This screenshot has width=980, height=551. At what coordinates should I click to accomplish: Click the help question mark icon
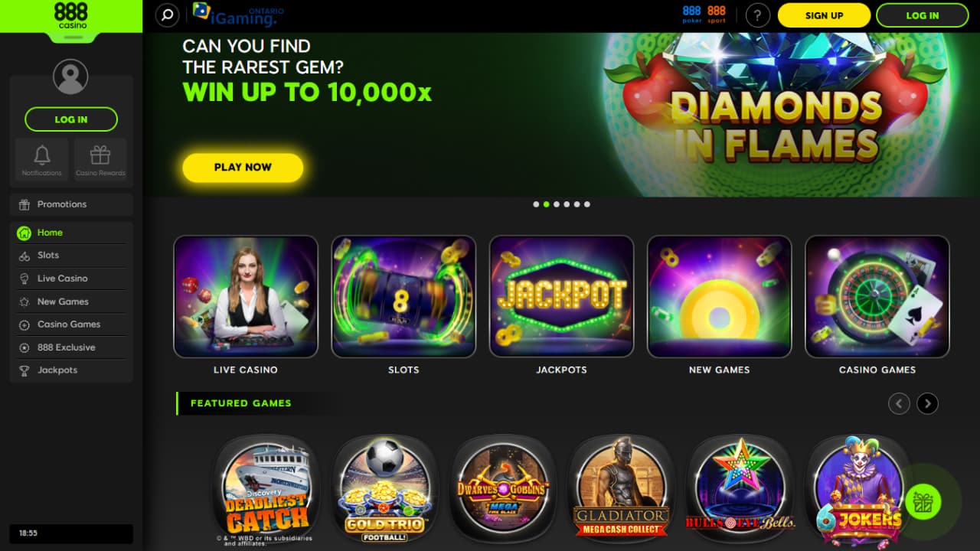tap(758, 15)
